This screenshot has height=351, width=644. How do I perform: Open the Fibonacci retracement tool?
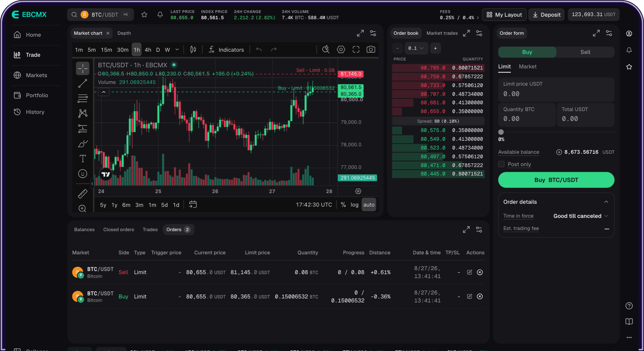coord(83,99)
